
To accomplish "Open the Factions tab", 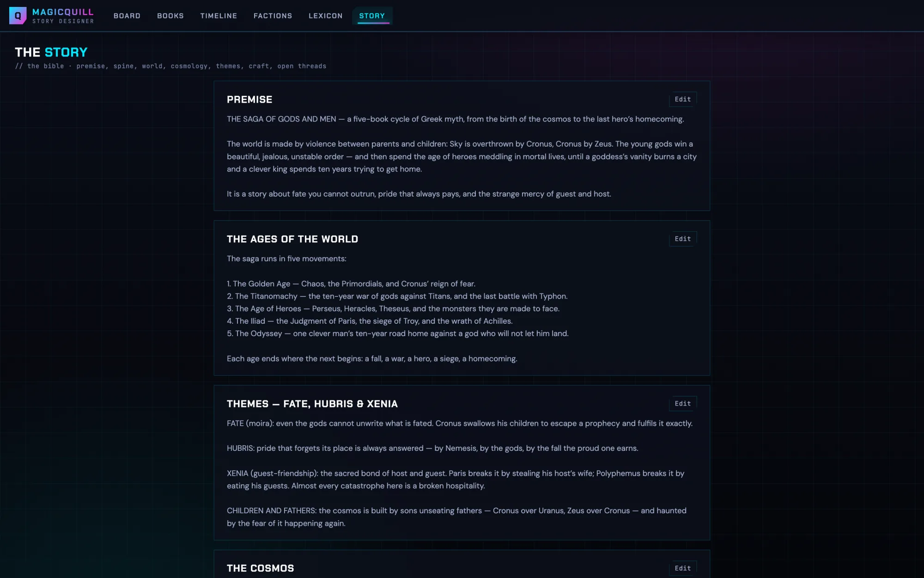I will pos(273,16).
